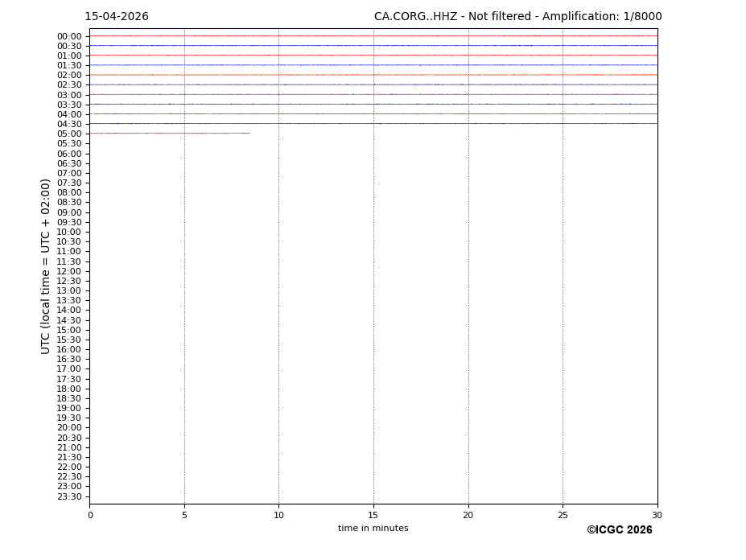
Task: Click the 'time in minutes' axis label
Action: click(x=373, y=529)
